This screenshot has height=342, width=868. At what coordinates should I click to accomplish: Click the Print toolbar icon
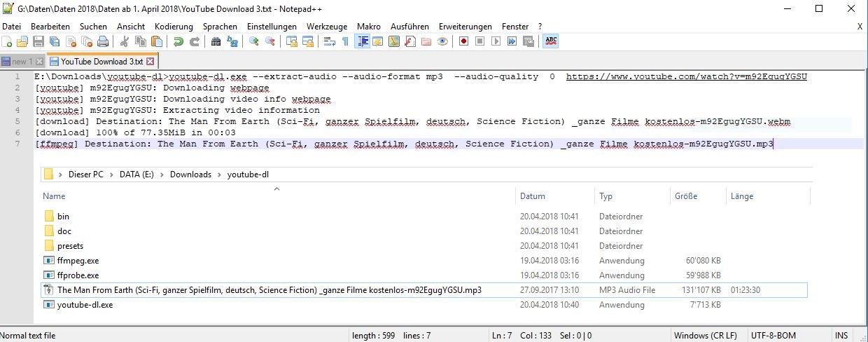(x=103, y=42)
